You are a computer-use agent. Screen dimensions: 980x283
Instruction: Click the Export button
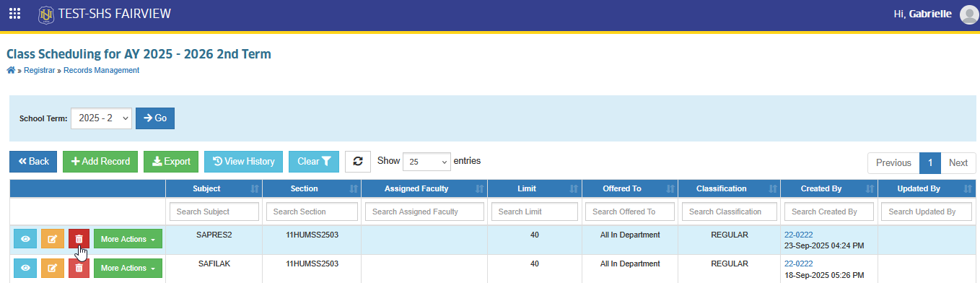point(171,162)
